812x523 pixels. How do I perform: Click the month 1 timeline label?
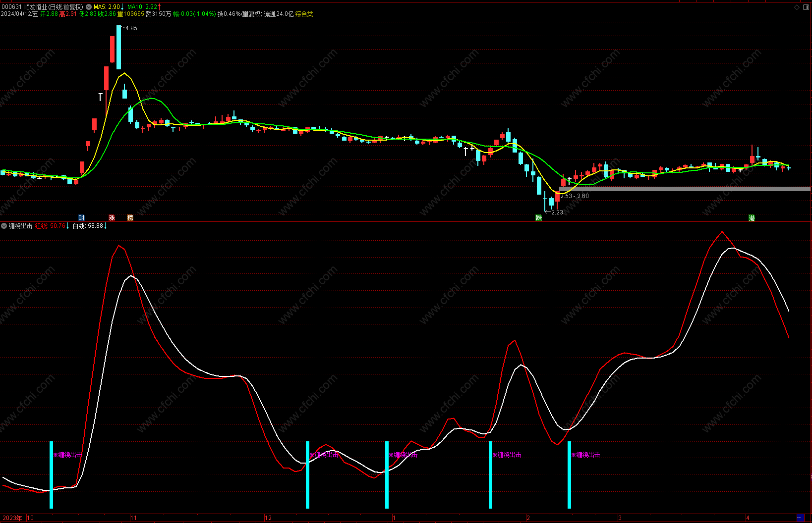point(394,518)
